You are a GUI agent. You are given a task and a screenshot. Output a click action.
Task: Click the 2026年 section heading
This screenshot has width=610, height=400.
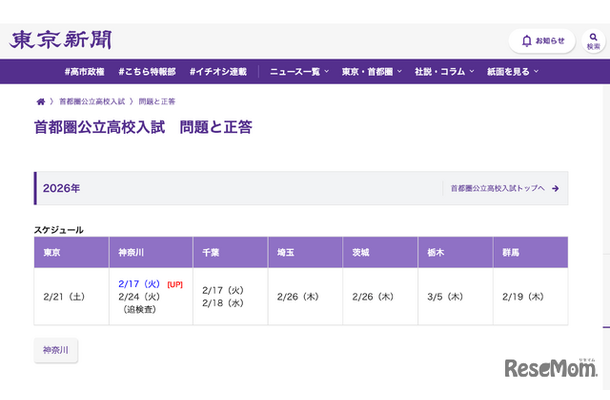point(62,188)
